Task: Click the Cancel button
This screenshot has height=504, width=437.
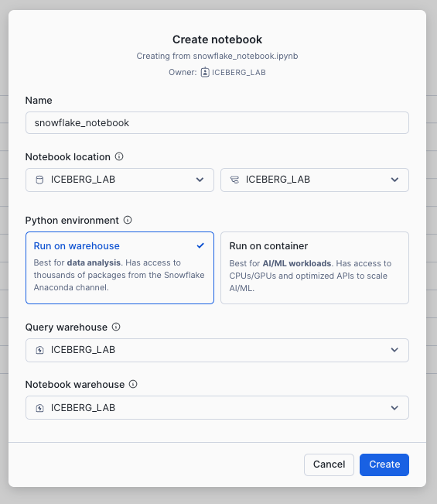Action: click(329, 465)
